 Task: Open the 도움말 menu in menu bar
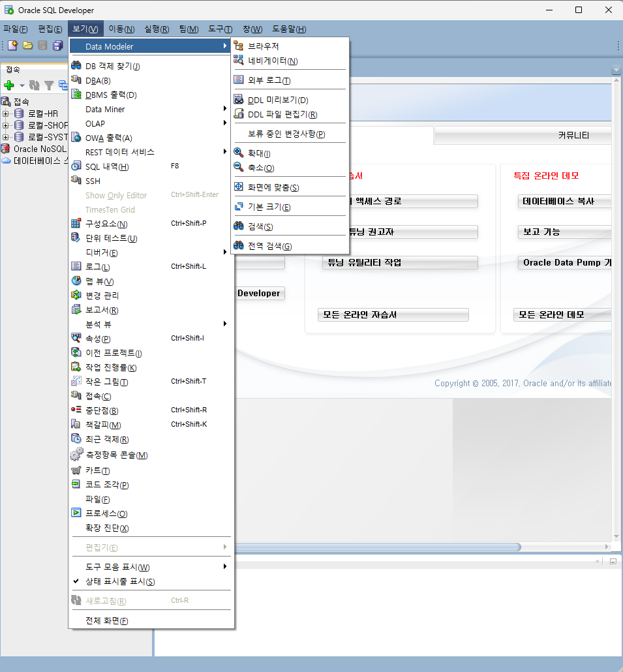tap(289, 29)
